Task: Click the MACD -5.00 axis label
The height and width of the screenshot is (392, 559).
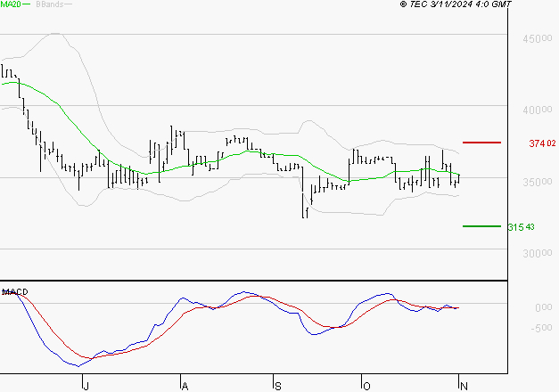Action: (541, 328)
